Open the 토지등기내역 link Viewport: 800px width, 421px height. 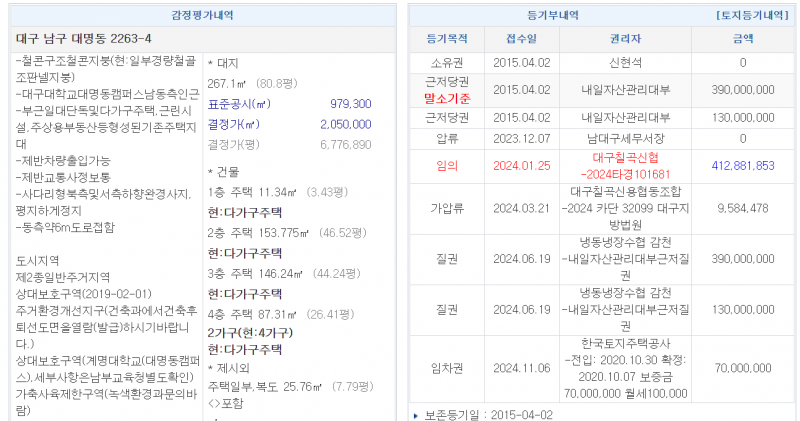pos(754,16)
